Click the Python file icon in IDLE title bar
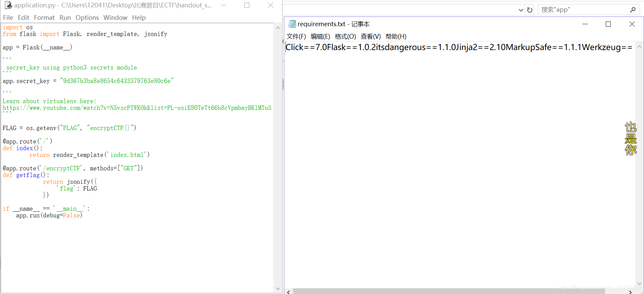Viewport: 644px width, 294px height. click(8, 5)
